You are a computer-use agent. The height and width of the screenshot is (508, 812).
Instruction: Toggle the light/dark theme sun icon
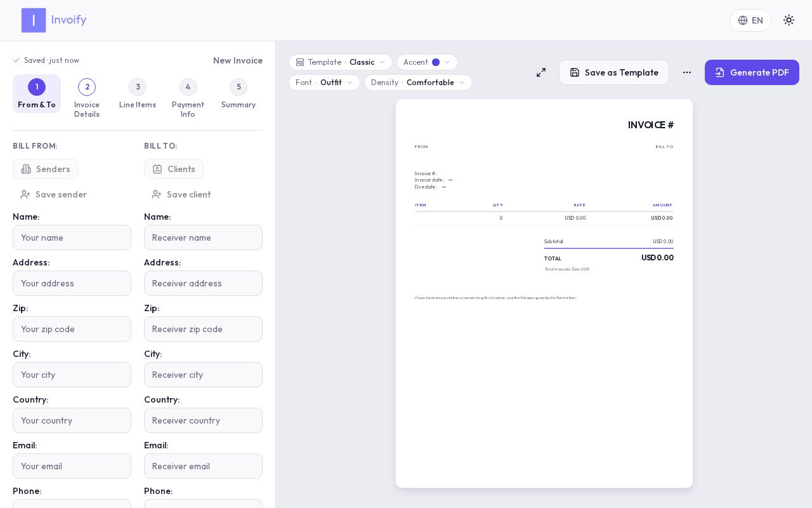(x=789, y=20)
